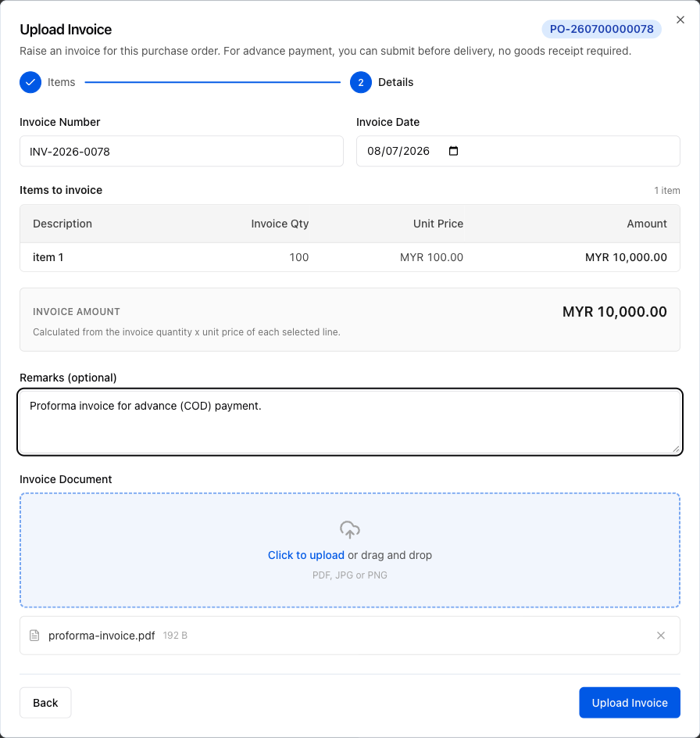Select the 'item 1' description cell
The image size is (700, 738).
48,257
